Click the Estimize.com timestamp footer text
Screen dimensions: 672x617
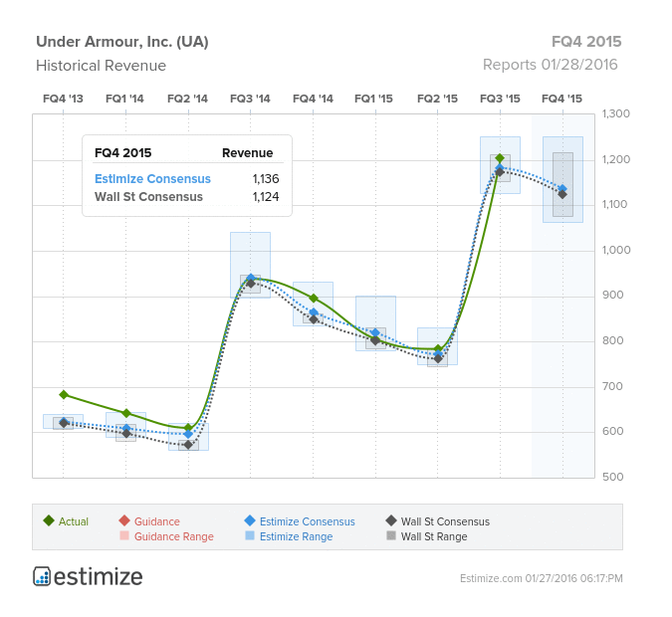pos(542,578)
